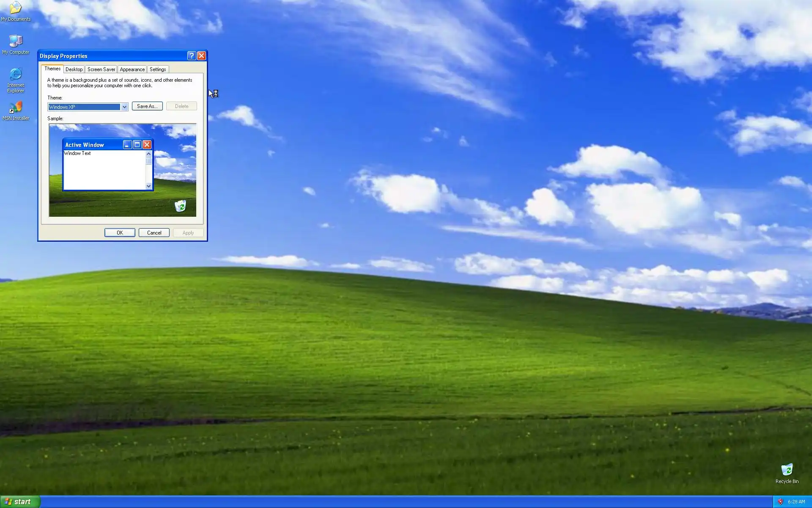The image size is (812, 508).
Task: Click the Windows XP theme combo box
Action: coord(84,107)
